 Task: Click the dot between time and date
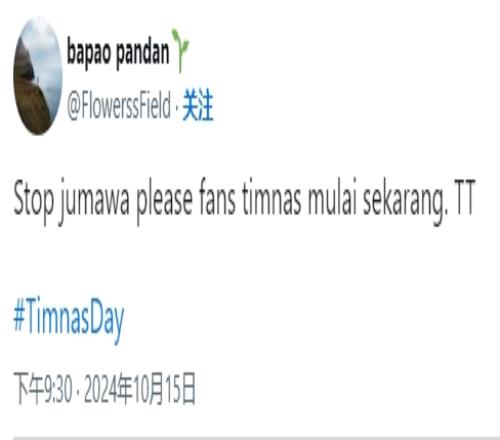tap(78, 391)
